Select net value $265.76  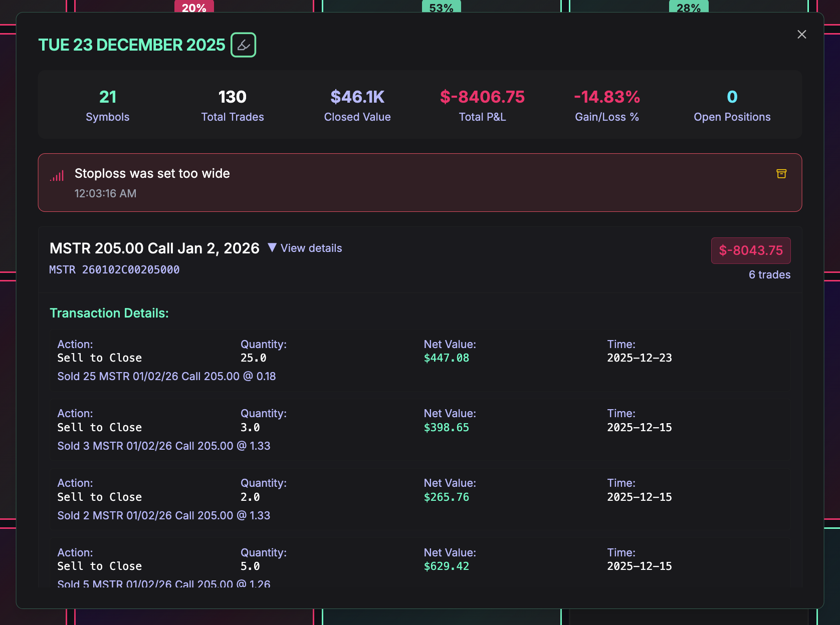[x=447, y=497]
